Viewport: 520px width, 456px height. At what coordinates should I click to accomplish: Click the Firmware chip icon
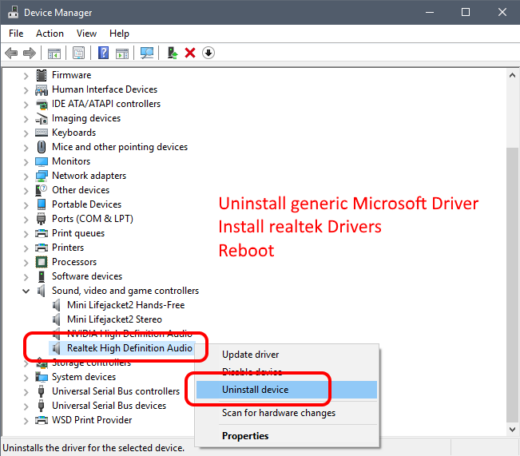(x=41, y=75)
